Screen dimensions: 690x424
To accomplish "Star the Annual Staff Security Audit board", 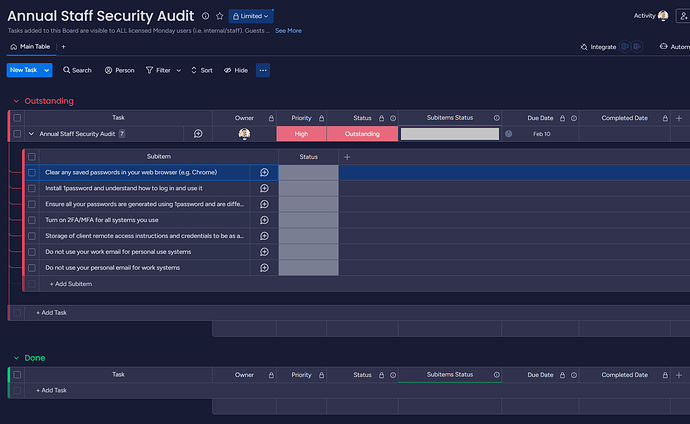I will 219,16.
